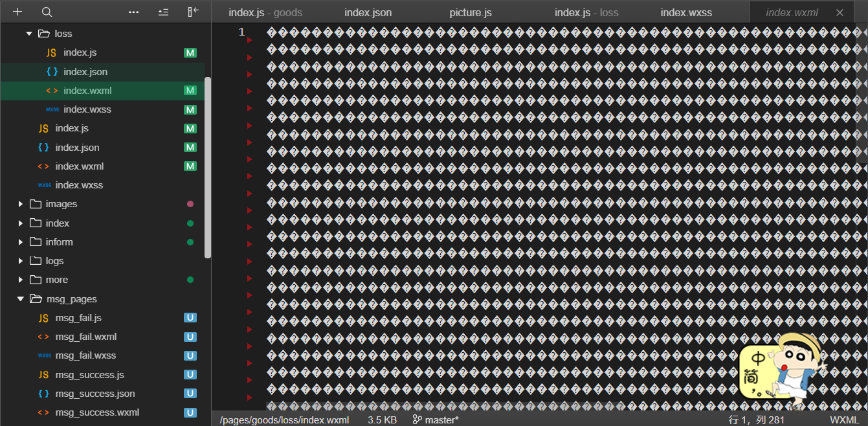The height and width of the screenshot is (426, 868).
Task: Click the folder icon of logs
Action: coord(36,261)
